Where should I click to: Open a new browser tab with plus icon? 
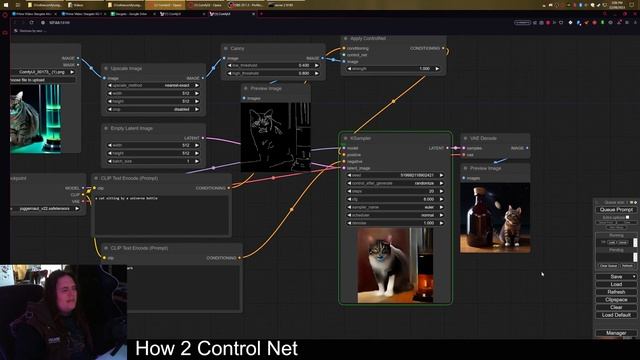261,14
